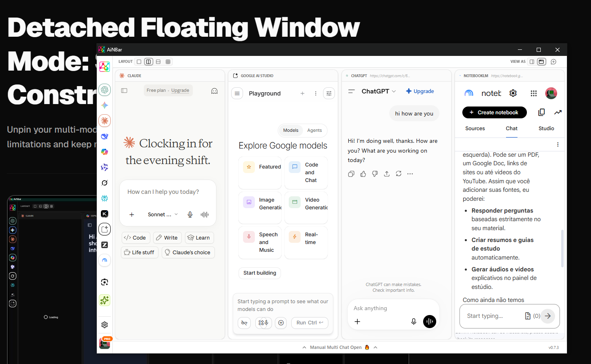Set View As to window mode
This screenshot has width=591, height=364.
click(x=542, y=62)
